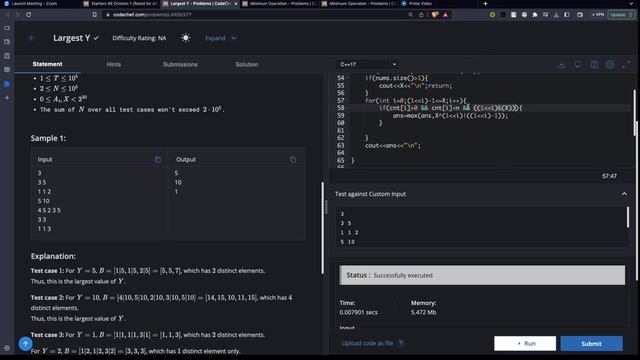
Task: Open the Statement tab
Action: pos(47,64)
